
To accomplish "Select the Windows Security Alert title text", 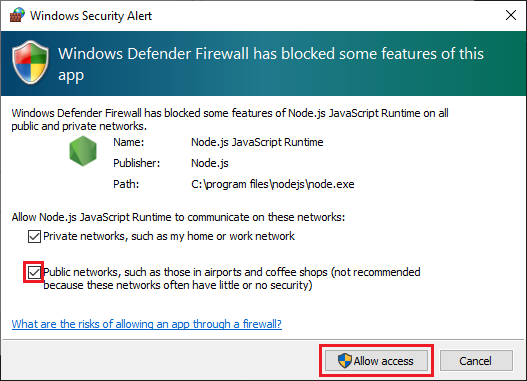I will [x=91, y=16].
